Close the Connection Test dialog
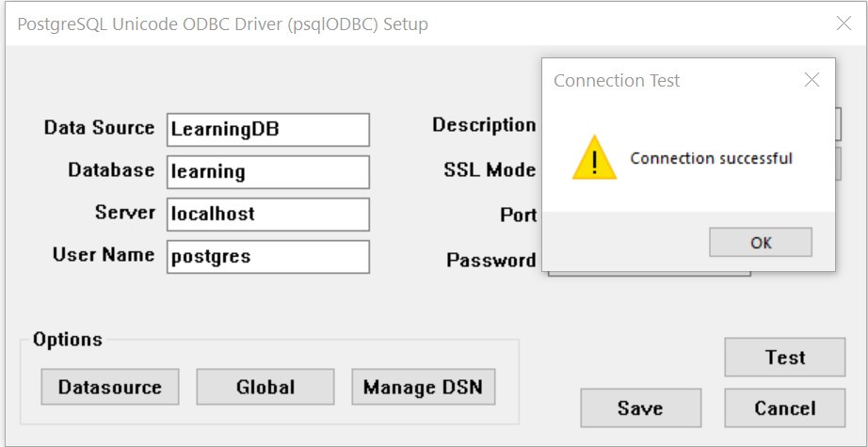Screen dimensions: 868x447 [x=812, y=80]
